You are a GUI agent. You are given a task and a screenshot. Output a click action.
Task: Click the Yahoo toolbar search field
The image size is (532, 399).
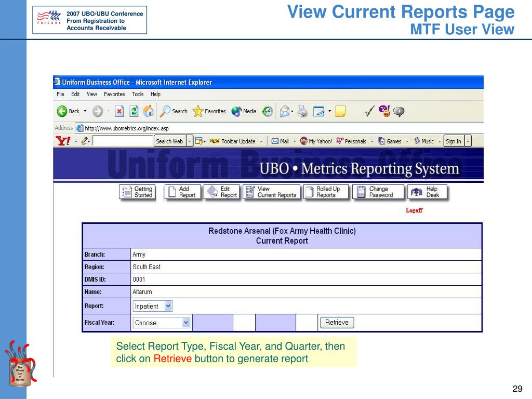(x=123, y=141)
